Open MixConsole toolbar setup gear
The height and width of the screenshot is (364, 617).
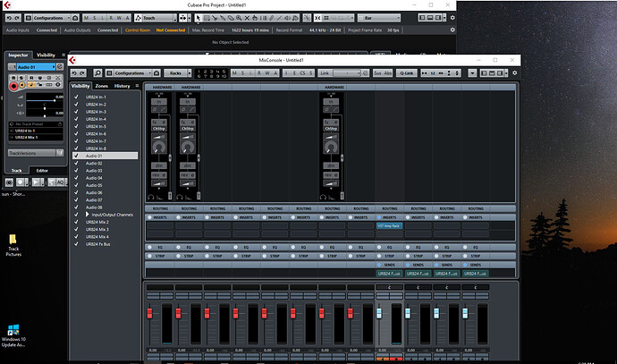(x=514, y=72)
